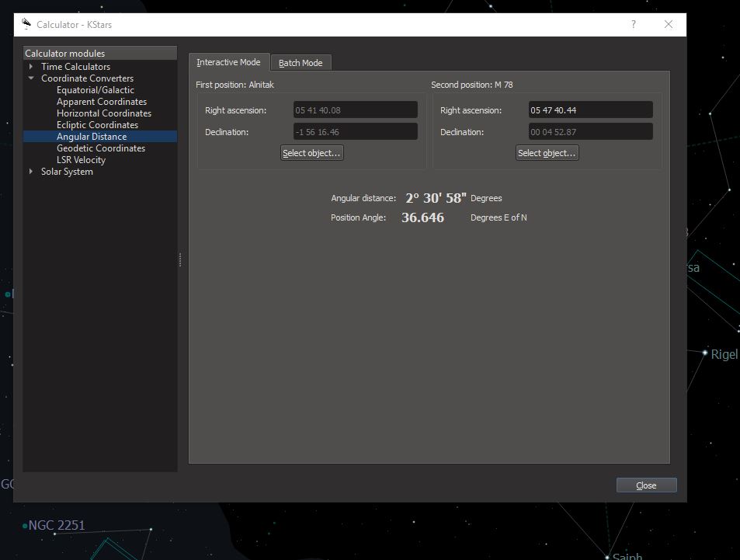
Task: Click first position Right ascension field
Action: click(x=356, y=110)
